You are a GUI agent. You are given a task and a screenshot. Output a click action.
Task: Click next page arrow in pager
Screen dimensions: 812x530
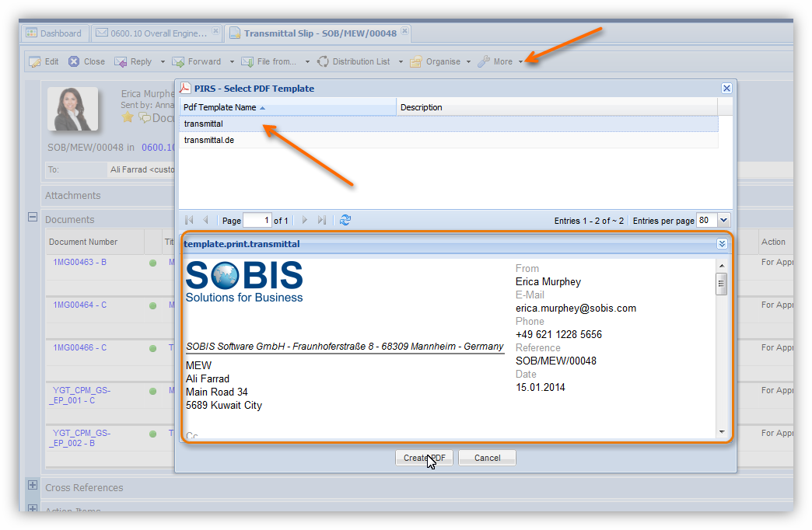coord(305,221)
